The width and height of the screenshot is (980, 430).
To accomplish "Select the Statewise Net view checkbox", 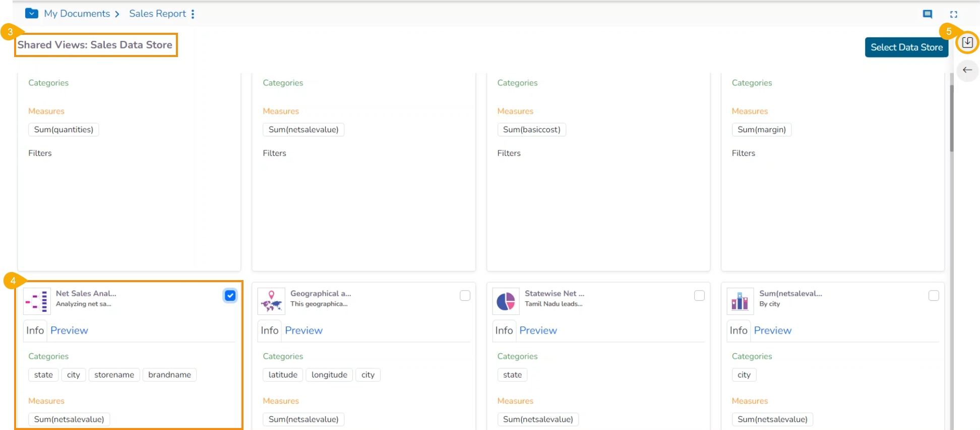I will click(699, 296).
